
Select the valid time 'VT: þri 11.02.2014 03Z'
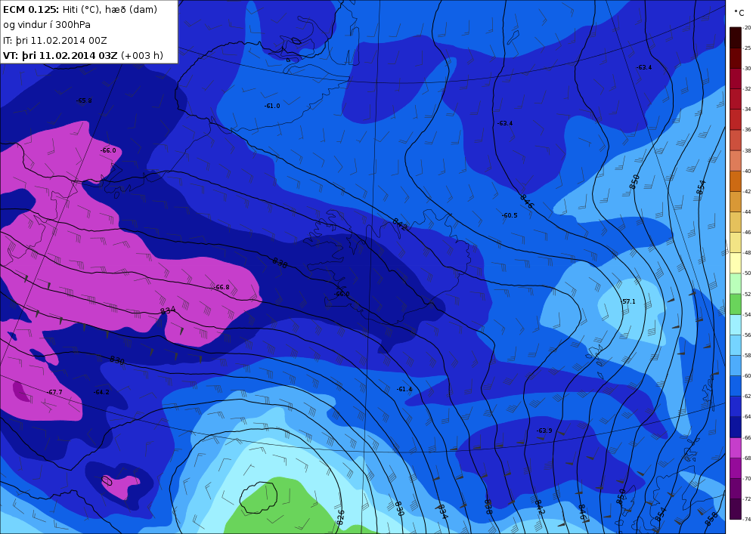60,55
